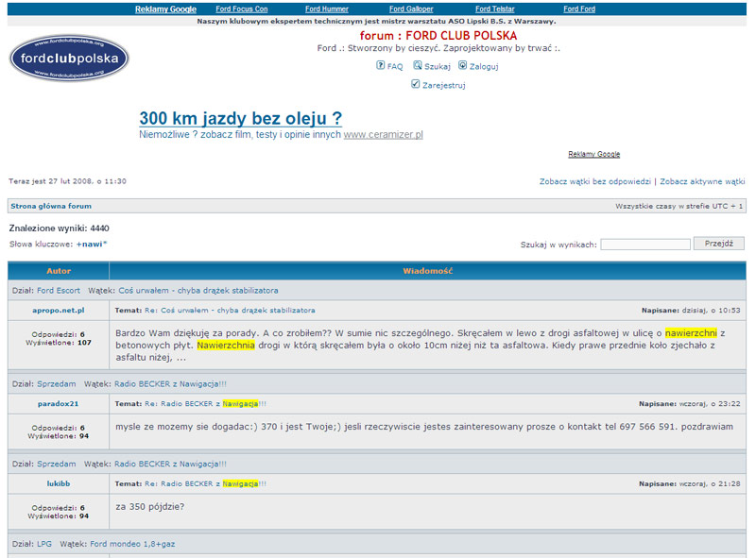Click the Zaloguj login icon
Screen dimensions: 756x558
463,66
